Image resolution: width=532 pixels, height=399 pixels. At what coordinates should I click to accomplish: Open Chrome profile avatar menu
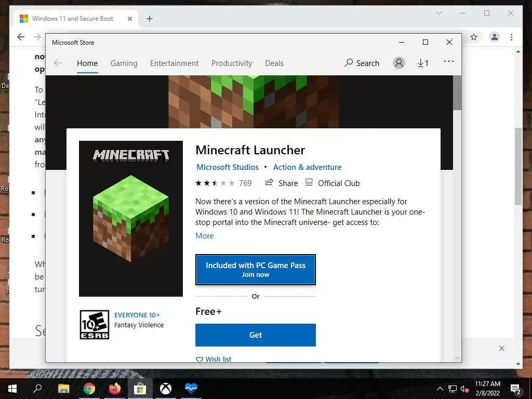pyautogui.click(x=495, y=37)
